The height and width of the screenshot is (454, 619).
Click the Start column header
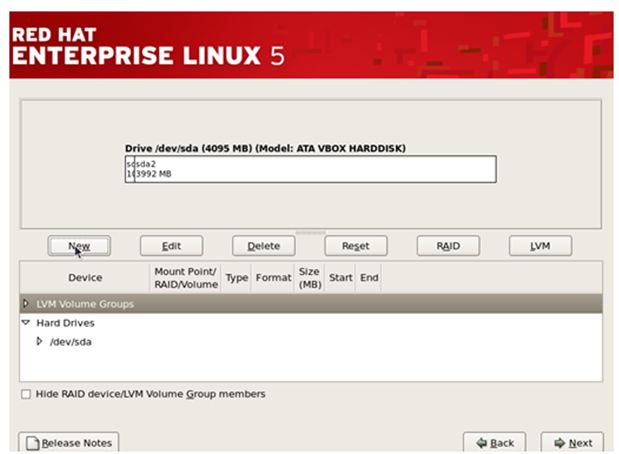[x=340, y=278]
